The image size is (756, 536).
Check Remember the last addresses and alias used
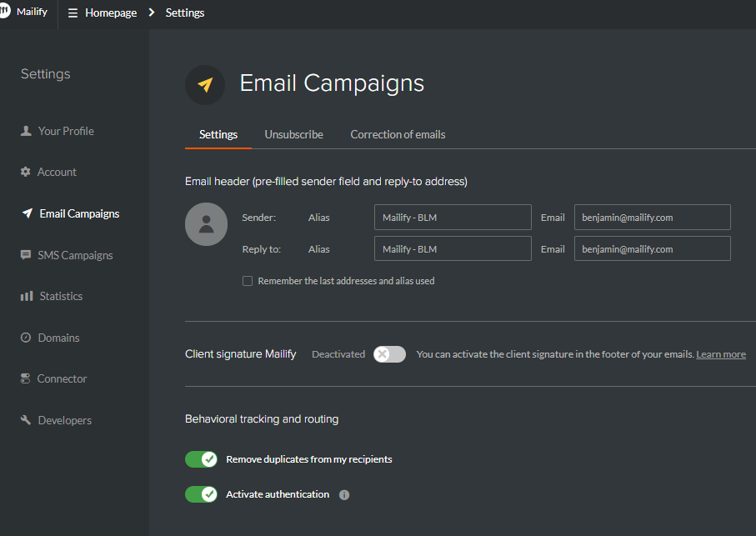(x=248, y=281)
